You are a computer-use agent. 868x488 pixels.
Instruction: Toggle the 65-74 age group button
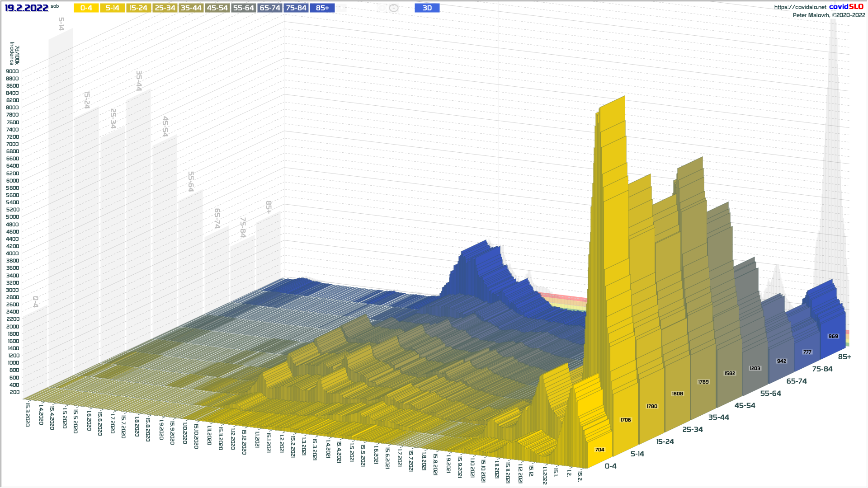click(270, 8)
